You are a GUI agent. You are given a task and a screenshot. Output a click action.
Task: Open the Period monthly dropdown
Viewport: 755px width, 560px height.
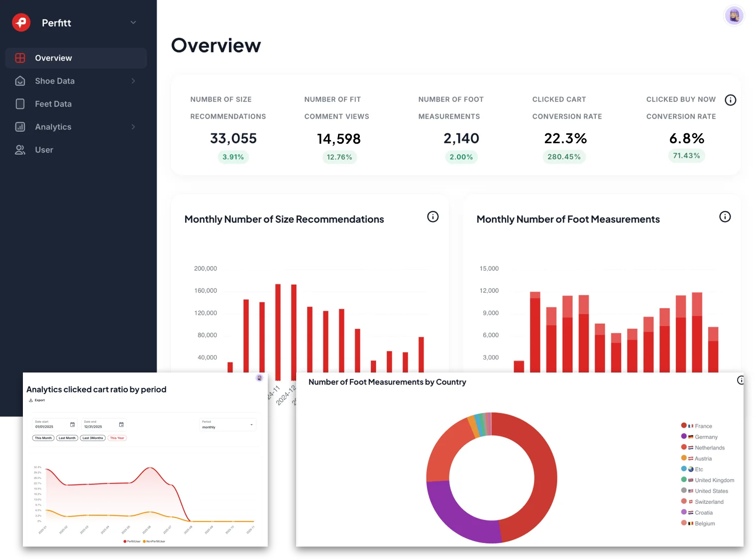click(227, 425)
